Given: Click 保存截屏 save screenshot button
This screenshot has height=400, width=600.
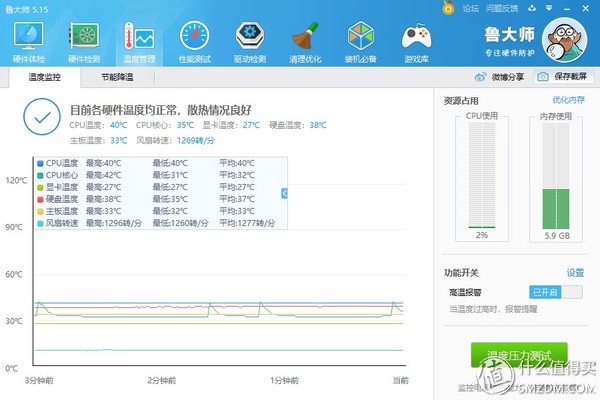Looking at the screenshot, I should tap(564, 77).
